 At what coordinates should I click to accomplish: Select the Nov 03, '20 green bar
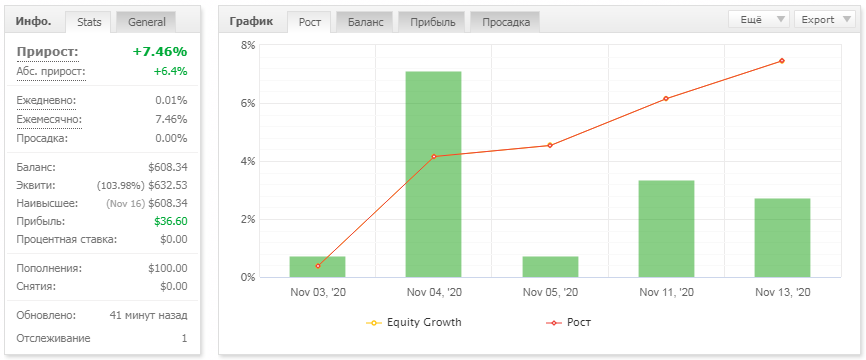coord(317,267)
